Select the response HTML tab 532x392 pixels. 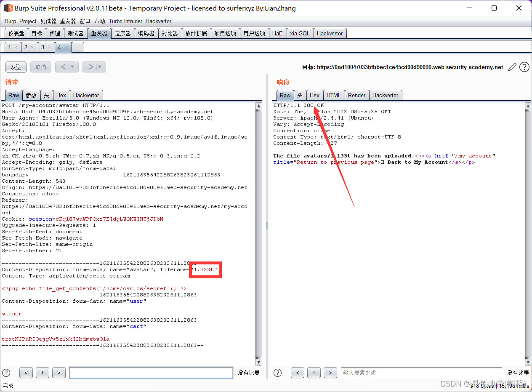(x=334, y=95)
